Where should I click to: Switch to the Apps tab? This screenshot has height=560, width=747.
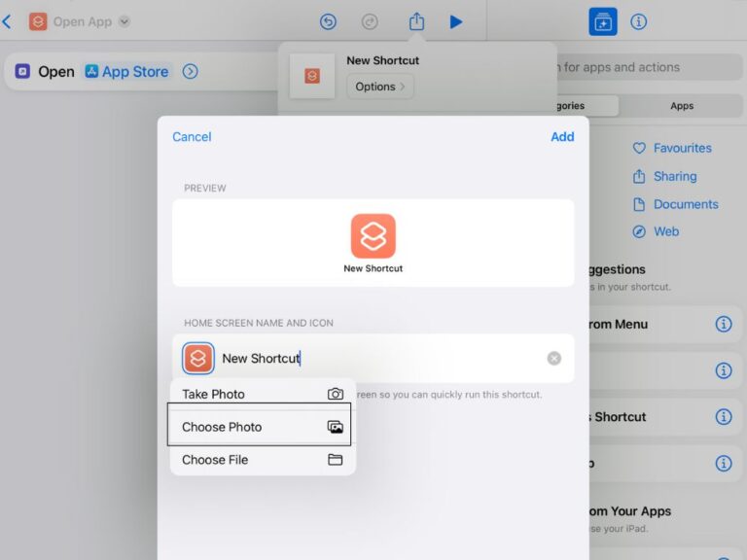681,106
